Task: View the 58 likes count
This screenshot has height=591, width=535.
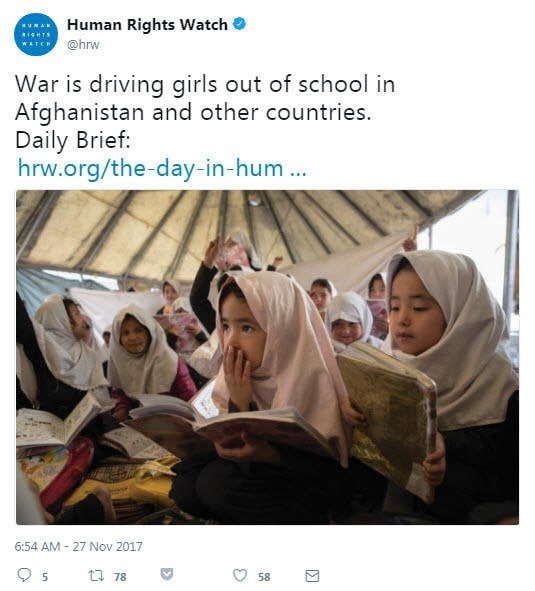Action: [x=264, y=577]
